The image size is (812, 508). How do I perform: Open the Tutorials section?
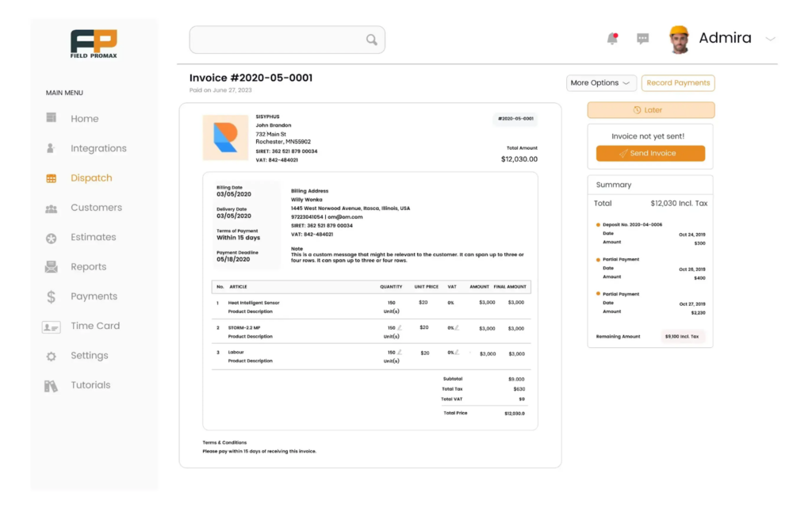click(x=52, y=385)
